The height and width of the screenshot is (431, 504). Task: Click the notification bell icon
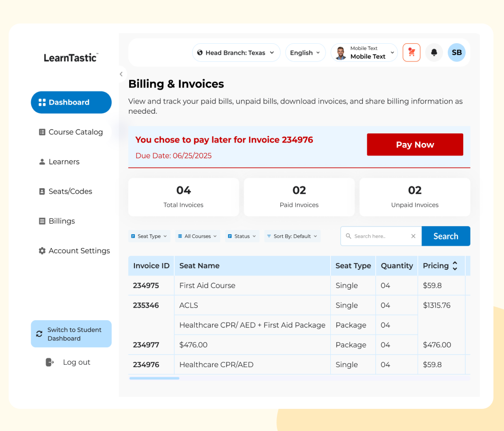(x=434, y=52)
